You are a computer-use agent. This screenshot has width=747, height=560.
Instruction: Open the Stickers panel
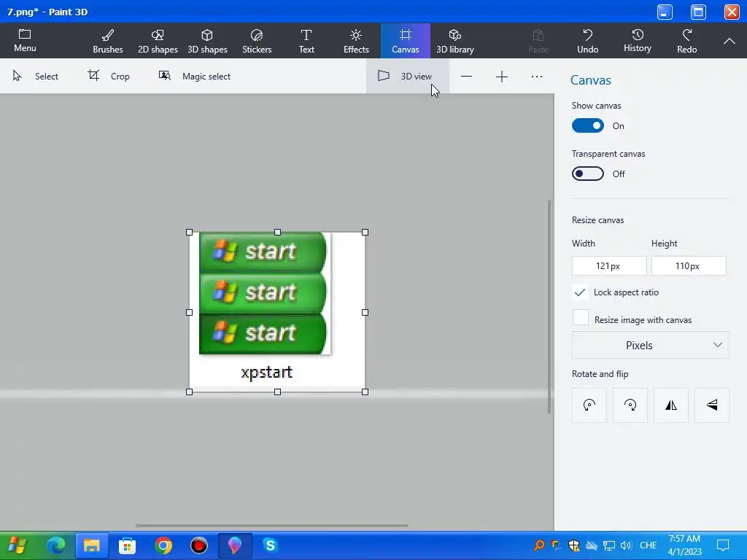(257, 41)
